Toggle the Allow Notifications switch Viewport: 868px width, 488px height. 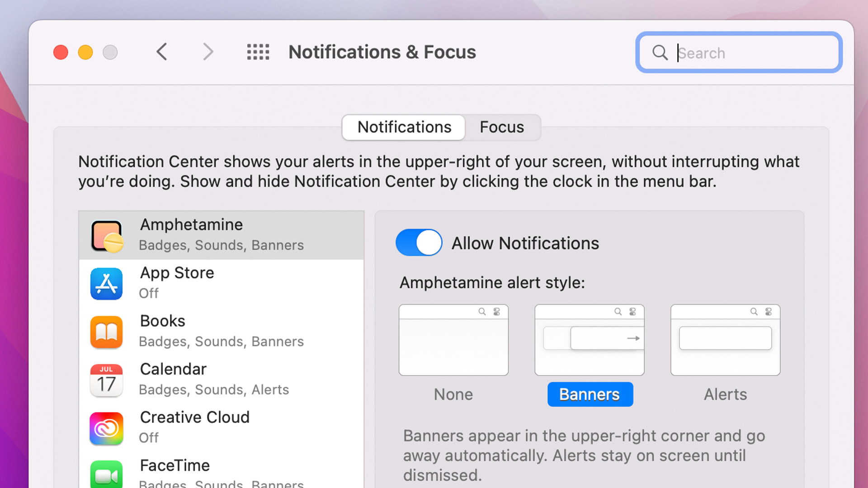coord(419,243)
